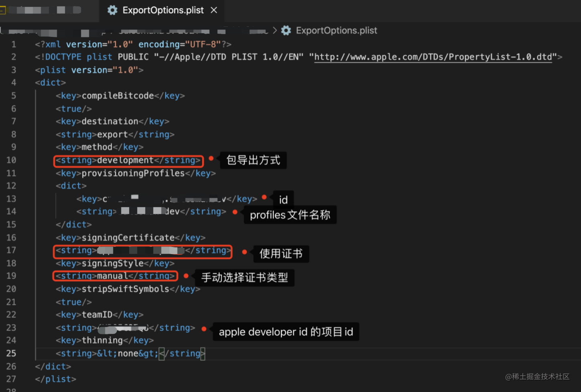This screenshot has width=581, height=392.
Task: Click the "包导出方式" annotation label
Action: pyautogui.click(x=253, y=160)
